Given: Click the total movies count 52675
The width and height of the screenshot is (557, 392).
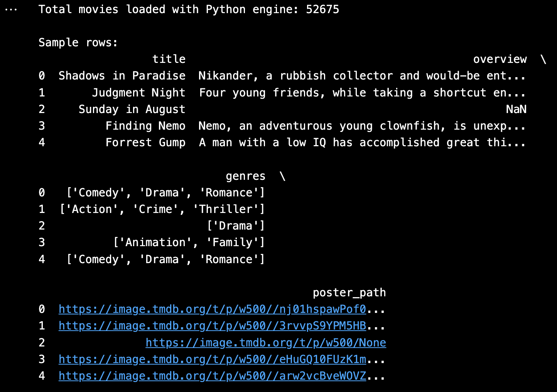Looking at the screenshot, I should click(x=322, y=10).
